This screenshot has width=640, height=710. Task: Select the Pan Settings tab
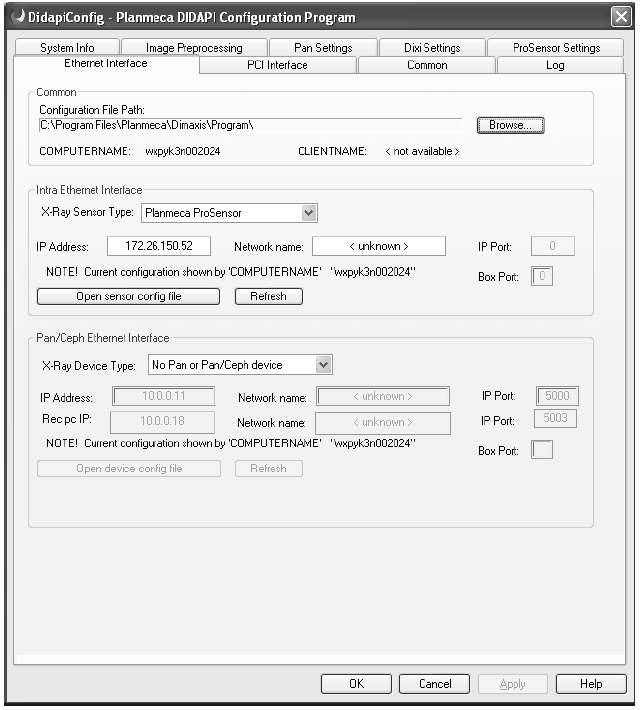click(323, 48)
